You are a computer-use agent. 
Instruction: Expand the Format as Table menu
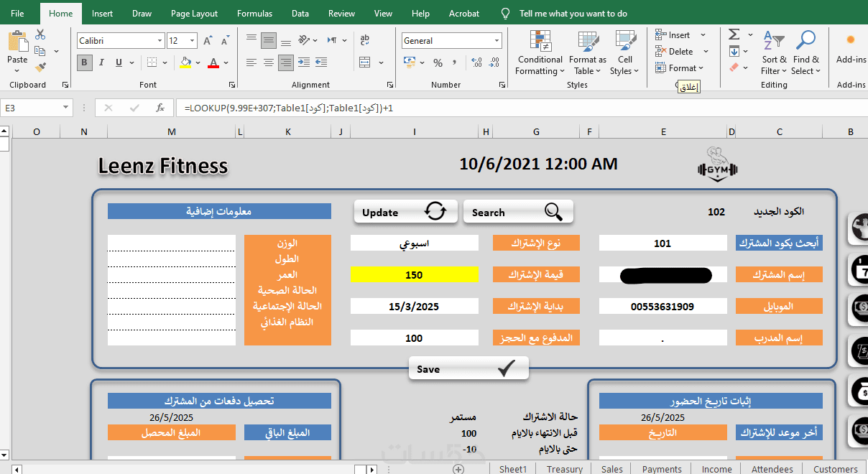pos(588,52)
